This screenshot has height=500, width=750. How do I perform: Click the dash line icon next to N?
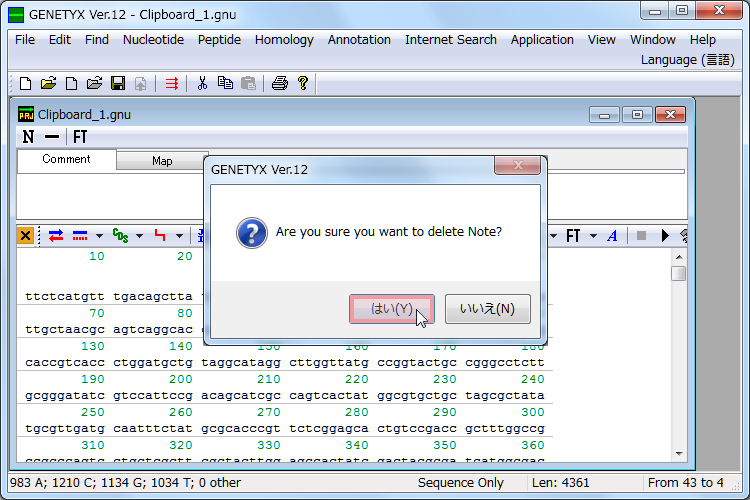tap(52, 137)
